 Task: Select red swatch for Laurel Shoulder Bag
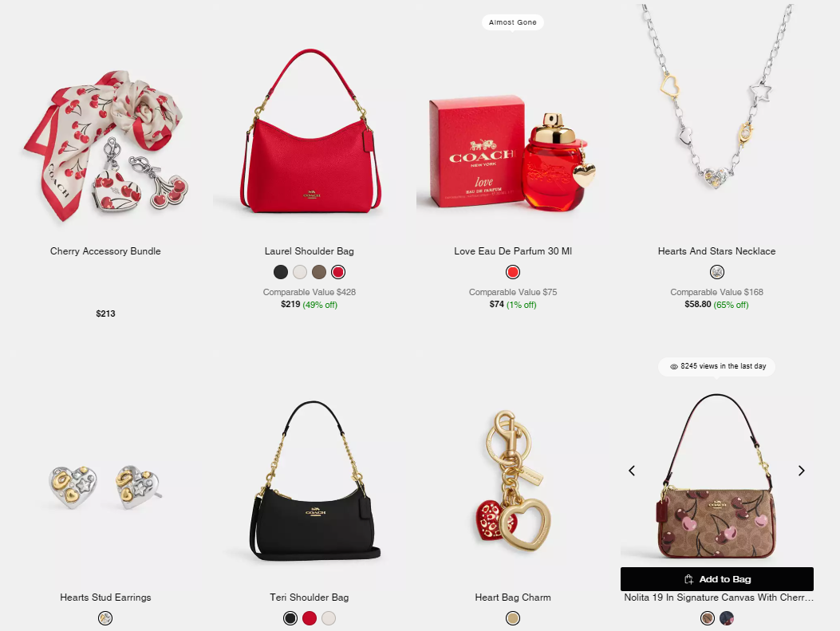(x=338, y=272)
